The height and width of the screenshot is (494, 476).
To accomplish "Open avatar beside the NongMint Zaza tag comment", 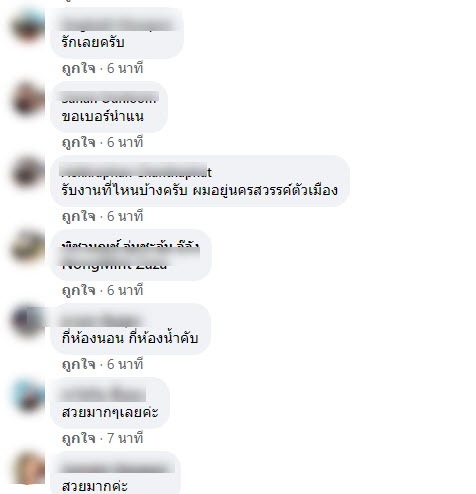I will (28, 247).
